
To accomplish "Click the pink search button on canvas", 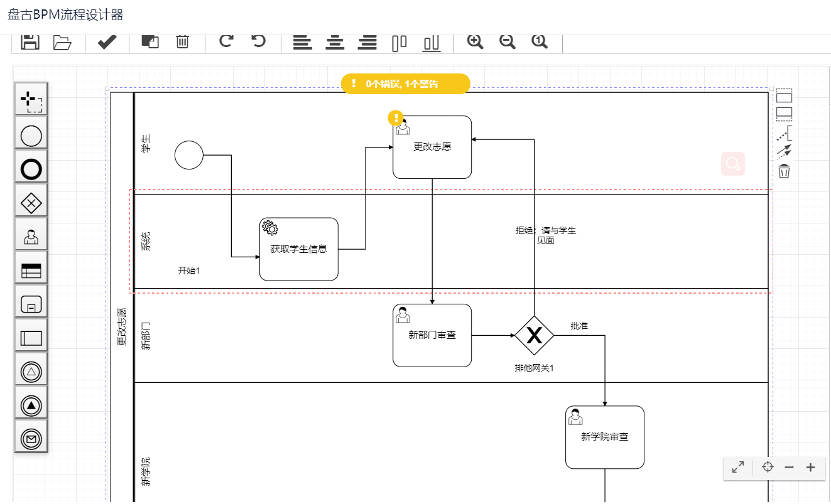I will click(733, 164).
